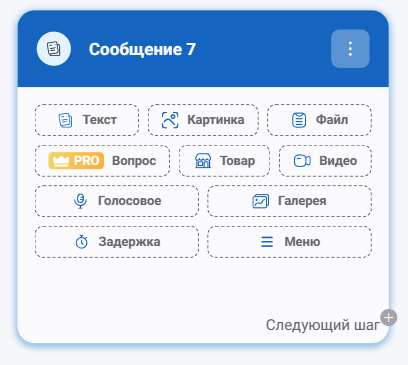This screenshot has height=365, width=408.
Task: Click the Следующий шаг label
Action: click(x=323, y=325)
